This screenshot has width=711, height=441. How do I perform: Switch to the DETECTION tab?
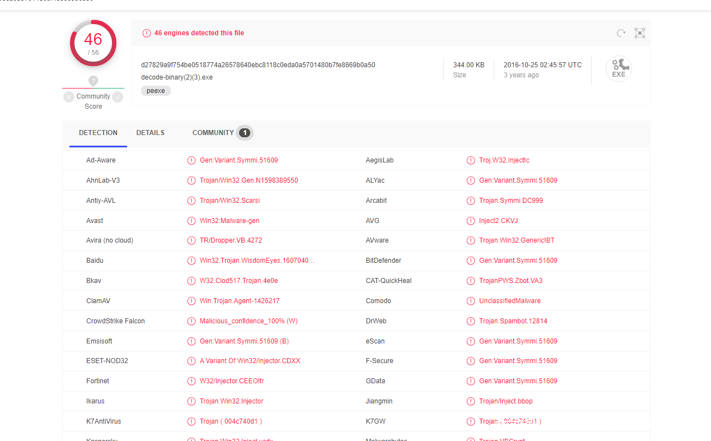point(98,133)
